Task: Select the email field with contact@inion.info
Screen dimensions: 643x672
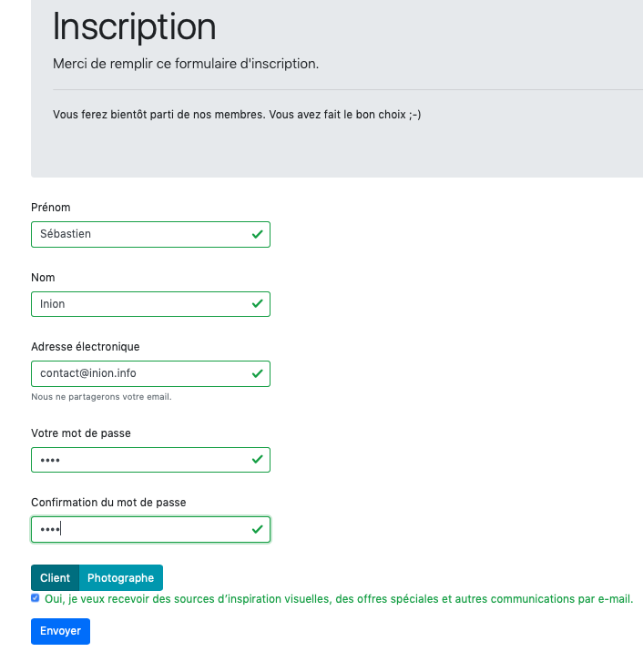Action: click(137, 373)
